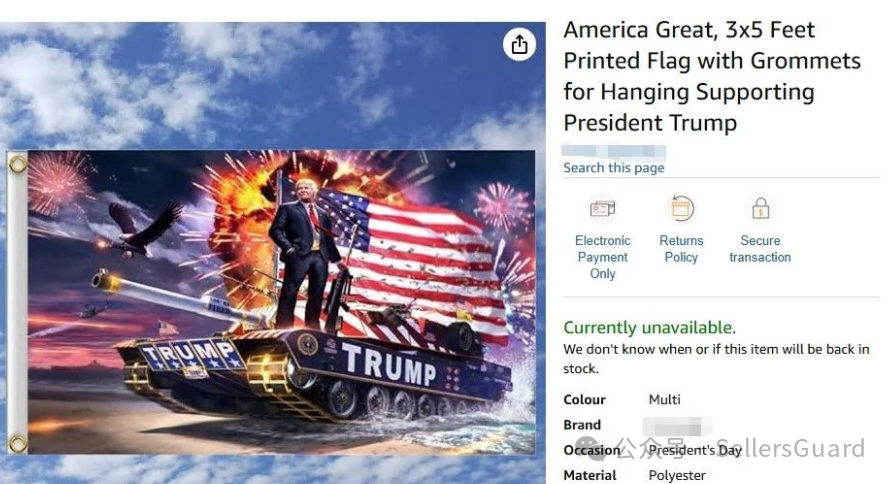Select the Polyester material value
Screen dimensions: 894x484
[677, 475]
